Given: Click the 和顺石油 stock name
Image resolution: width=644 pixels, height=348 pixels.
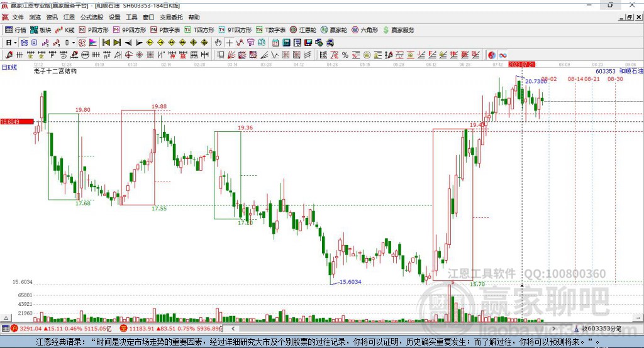Looking at the screenshot, I should (631, 71).
